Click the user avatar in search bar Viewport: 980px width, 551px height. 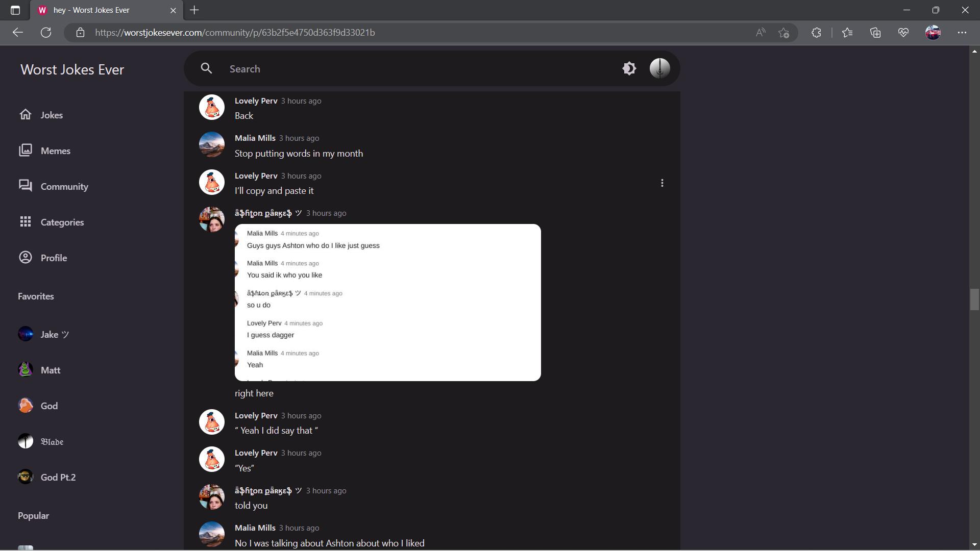click(x=659, y=68)
